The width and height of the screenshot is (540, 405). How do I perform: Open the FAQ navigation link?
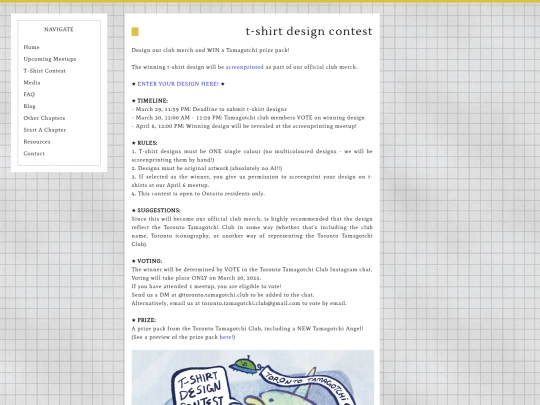pos(29,94)
